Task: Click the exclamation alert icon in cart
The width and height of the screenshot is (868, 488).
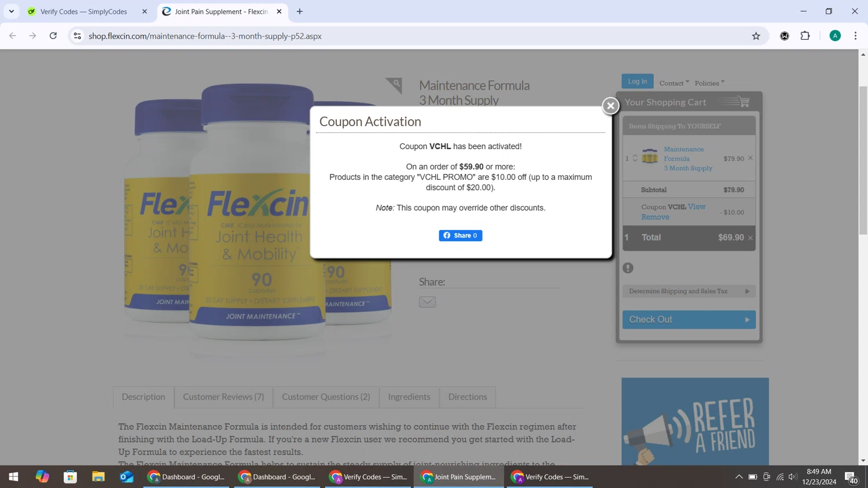Action: click(x=628, y=268)
